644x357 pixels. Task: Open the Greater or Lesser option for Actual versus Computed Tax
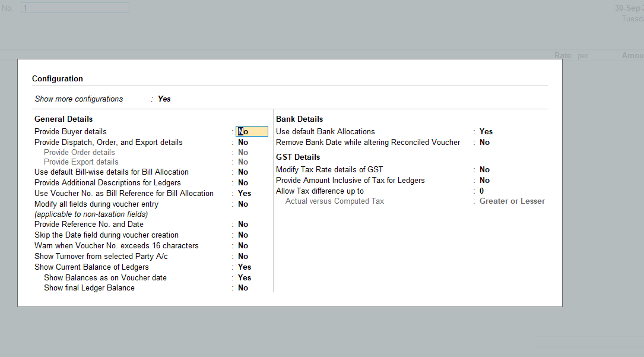pos(512,201)
